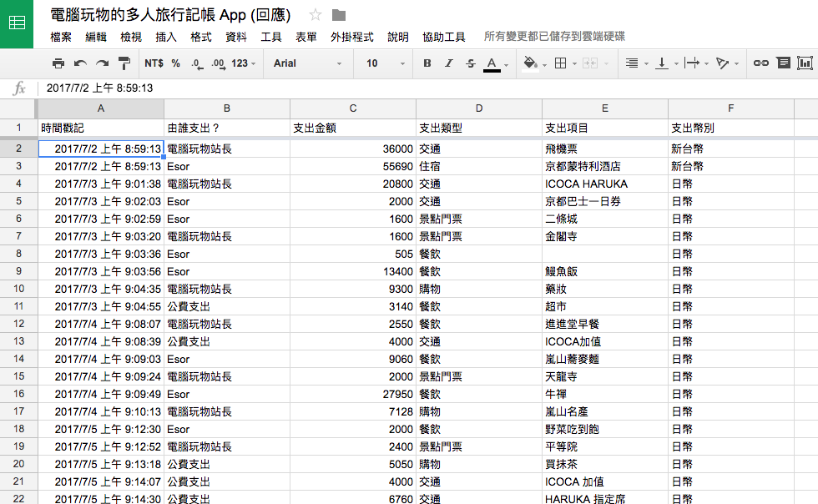Insert a link
818x504 pixels.
tap(761, 63)
